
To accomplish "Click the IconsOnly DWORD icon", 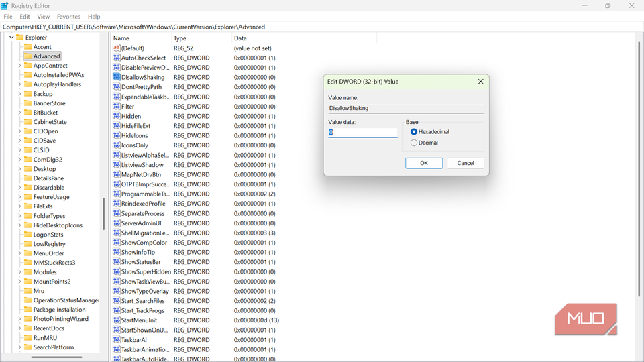I will pyautogui.click(x=117, y=145).
